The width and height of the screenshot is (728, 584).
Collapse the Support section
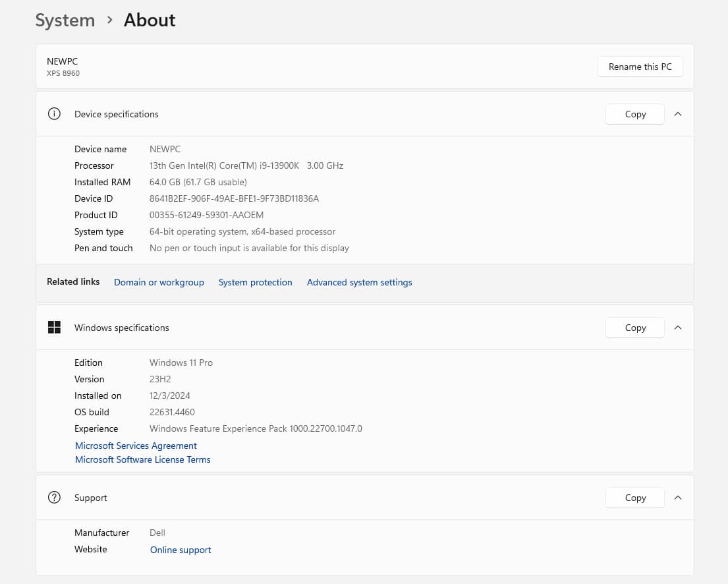click(x=678, y=498)
